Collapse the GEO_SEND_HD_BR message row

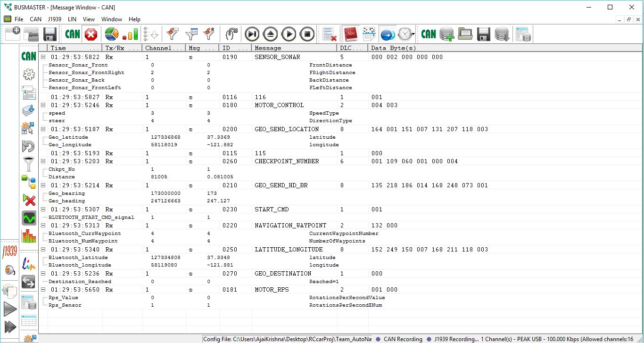[43, 185]
